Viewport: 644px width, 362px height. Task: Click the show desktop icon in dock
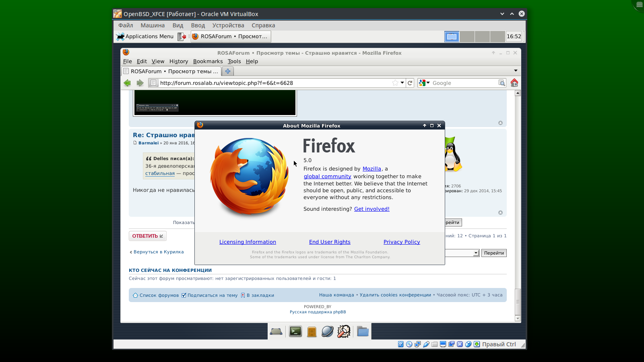276,331
